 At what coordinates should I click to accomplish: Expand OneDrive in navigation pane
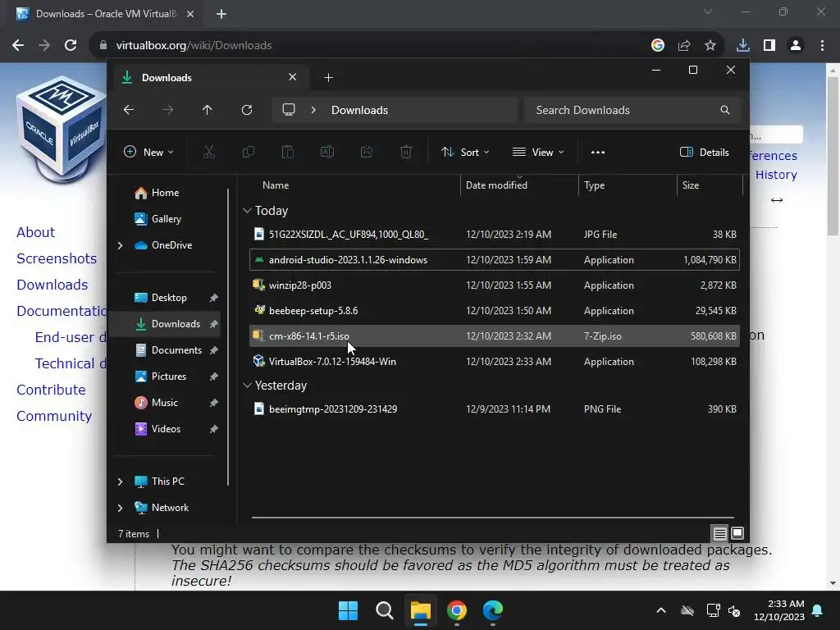pos(120,245)
